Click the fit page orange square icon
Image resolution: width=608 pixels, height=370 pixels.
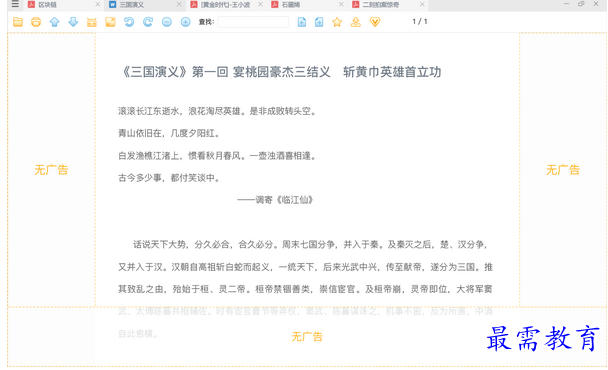pos(111,22)
